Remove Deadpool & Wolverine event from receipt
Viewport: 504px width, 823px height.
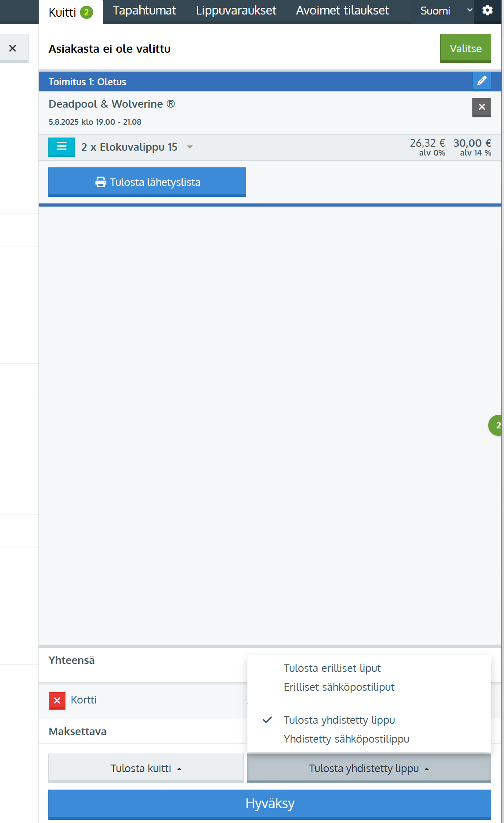482,107
